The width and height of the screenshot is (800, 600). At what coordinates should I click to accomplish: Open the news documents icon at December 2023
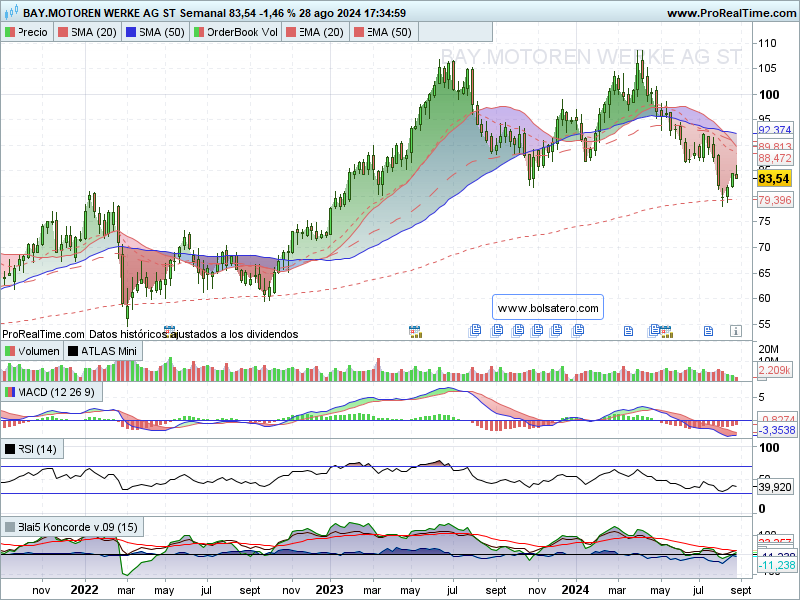[556, 331]
